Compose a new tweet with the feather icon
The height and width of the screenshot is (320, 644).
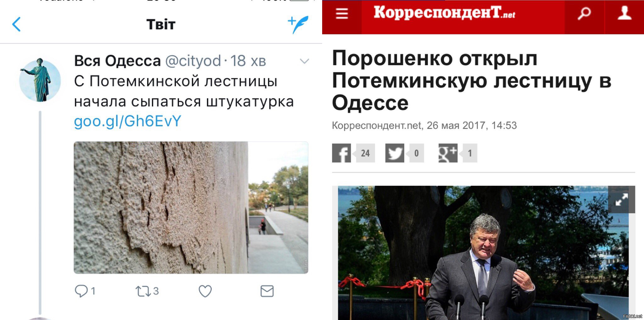click(x=298, y=25)
